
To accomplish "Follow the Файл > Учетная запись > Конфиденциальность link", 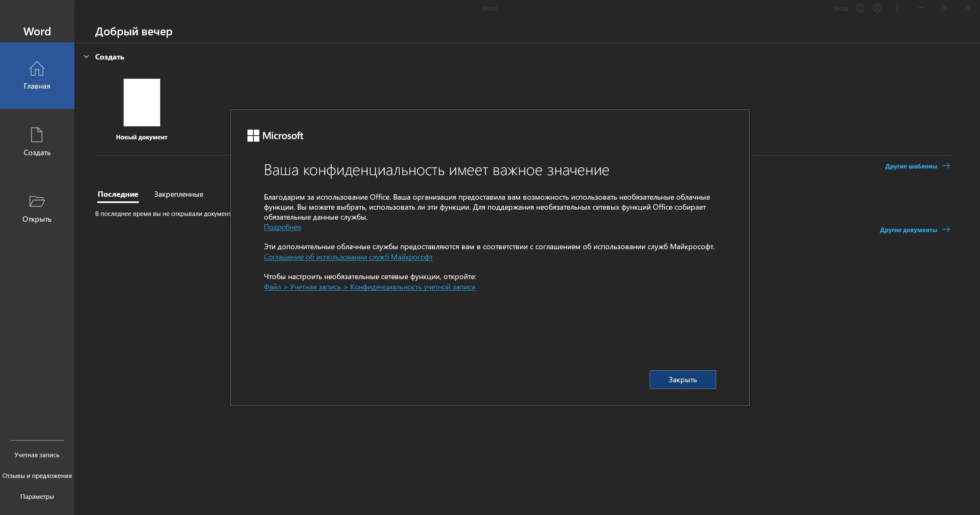I will 369,287.
